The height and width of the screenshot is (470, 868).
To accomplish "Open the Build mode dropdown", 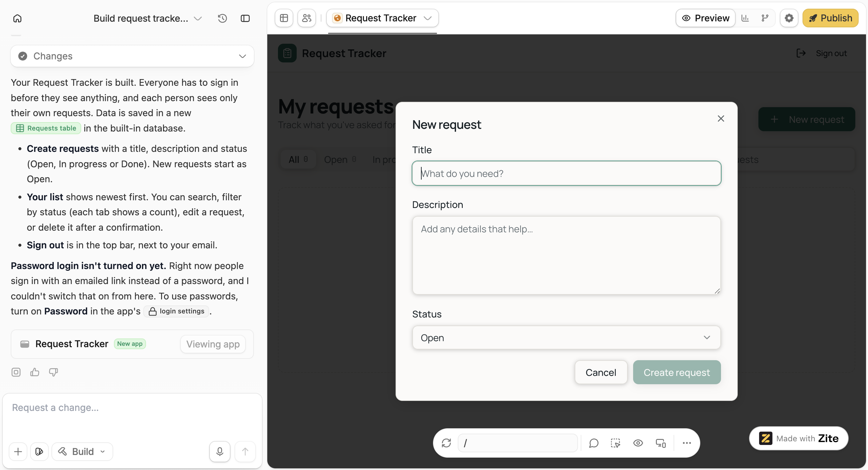I will click(82, 452).
